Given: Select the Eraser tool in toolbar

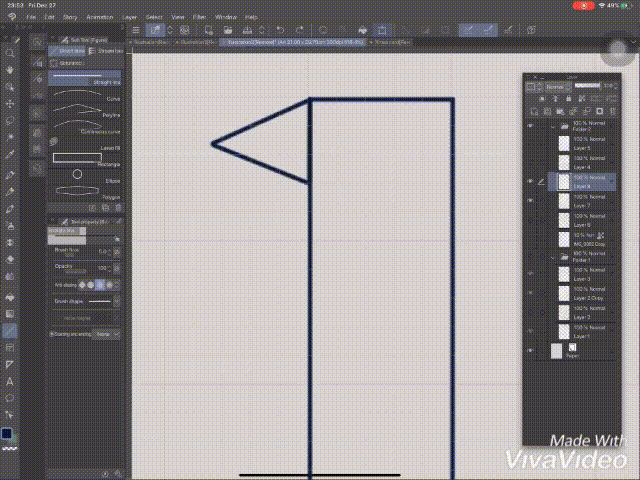Looking at the screenshot, I should [10, 259].
